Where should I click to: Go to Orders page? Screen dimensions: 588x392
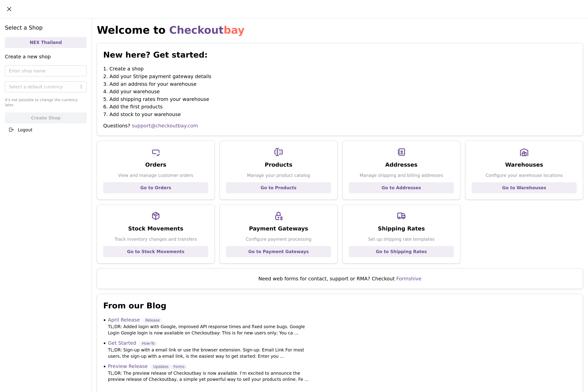(156, 188)
